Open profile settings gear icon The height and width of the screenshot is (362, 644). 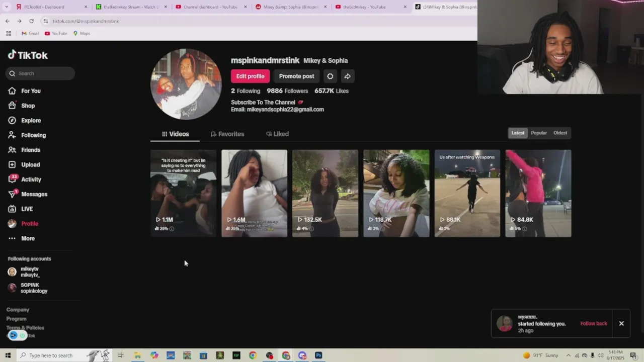[330, 76]
